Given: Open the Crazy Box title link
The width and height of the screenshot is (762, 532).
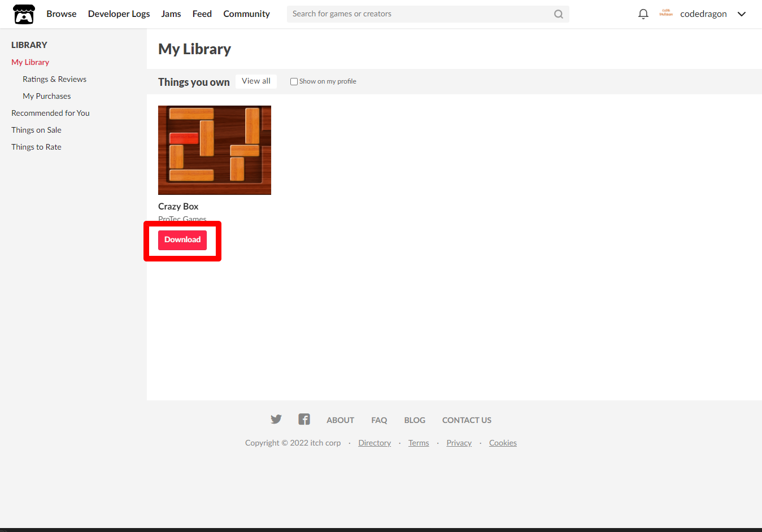Looking at the screenshot, I should click(x=178, y=206).
